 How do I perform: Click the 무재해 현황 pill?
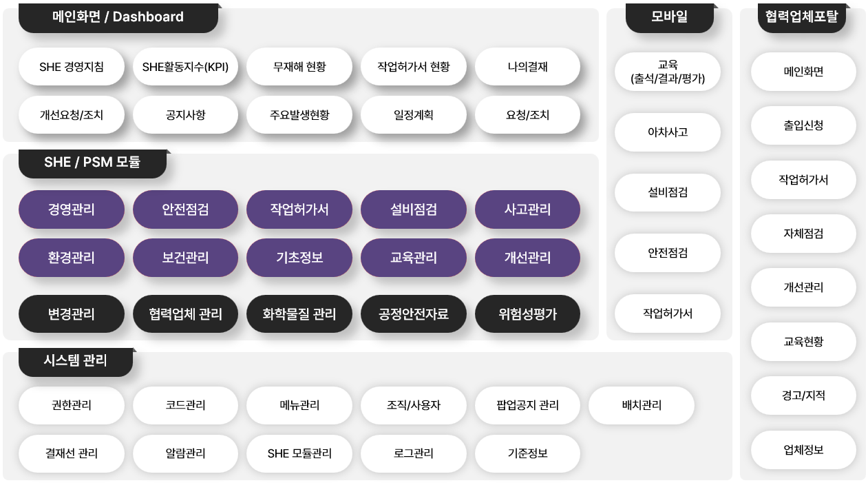click(299, 67)
